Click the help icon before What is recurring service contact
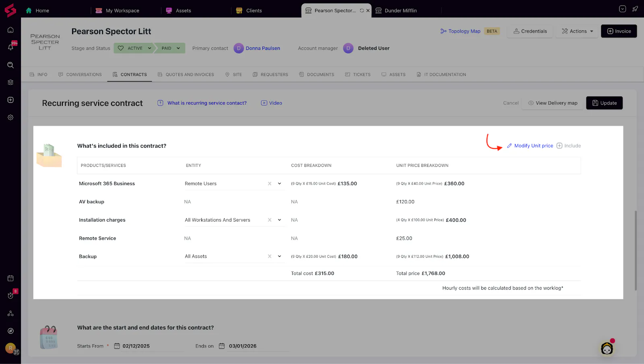Viewport: 644px width, 364px height. coord(160,103)
